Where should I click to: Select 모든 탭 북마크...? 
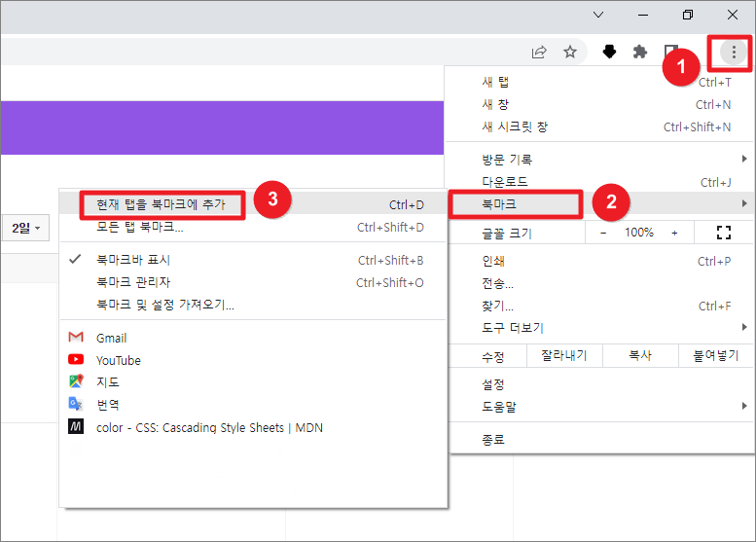click(254, 227)
